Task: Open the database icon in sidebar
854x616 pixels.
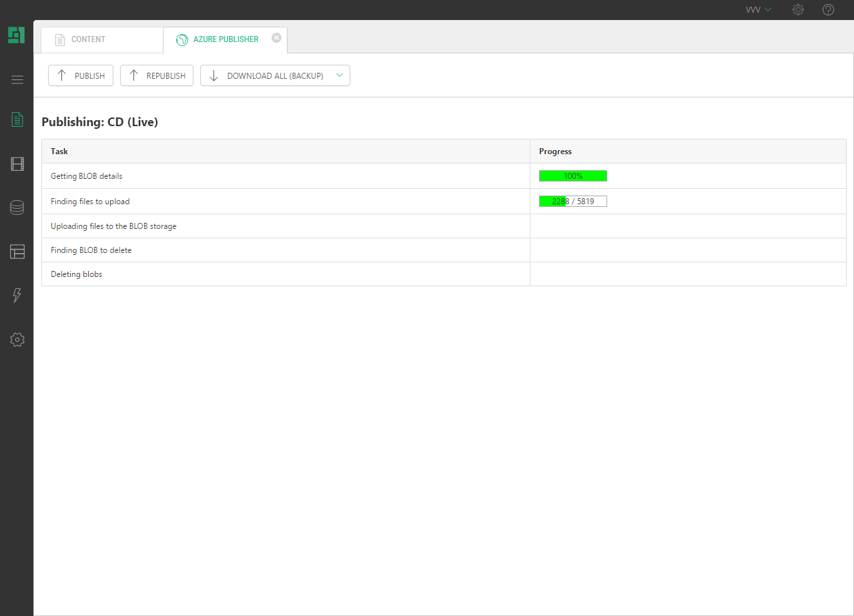Action: tap(17, 208)
